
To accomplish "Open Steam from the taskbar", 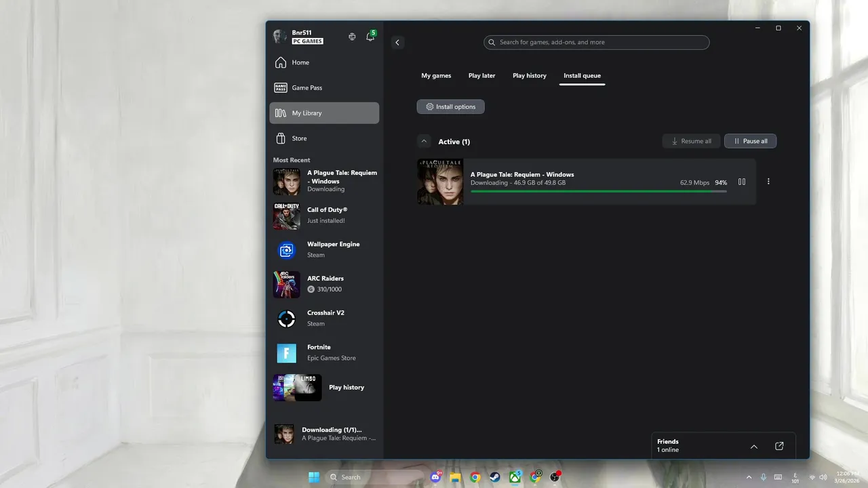I will (x=496, y=477).
